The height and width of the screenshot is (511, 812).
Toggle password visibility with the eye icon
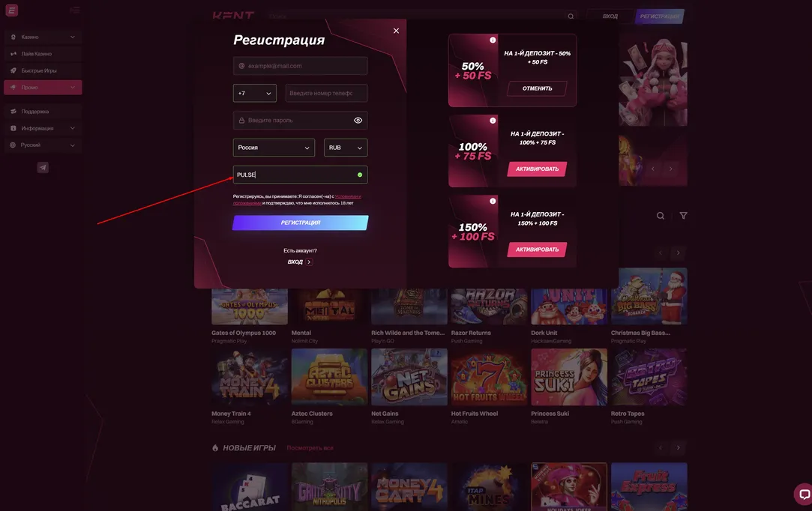tap(358, 120)
